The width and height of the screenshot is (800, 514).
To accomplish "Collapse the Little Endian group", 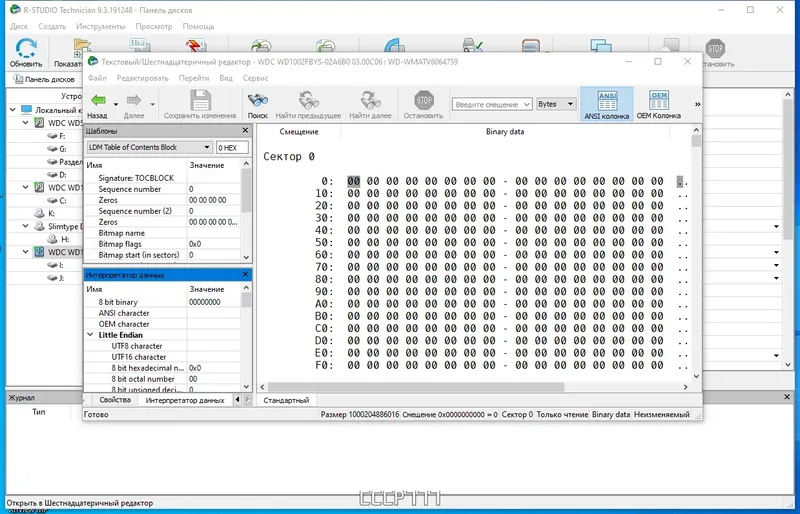I will click(x=90, y=335).
